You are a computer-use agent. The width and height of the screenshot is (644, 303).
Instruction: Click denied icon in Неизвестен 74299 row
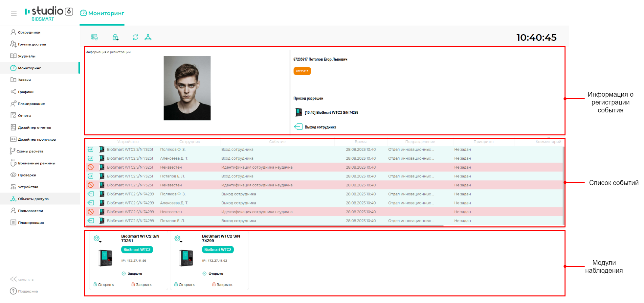click(x=91, y=212)
